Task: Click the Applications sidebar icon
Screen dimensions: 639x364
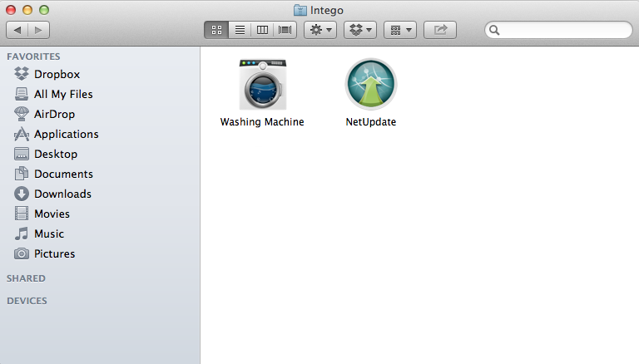Action: click(22, 134)
